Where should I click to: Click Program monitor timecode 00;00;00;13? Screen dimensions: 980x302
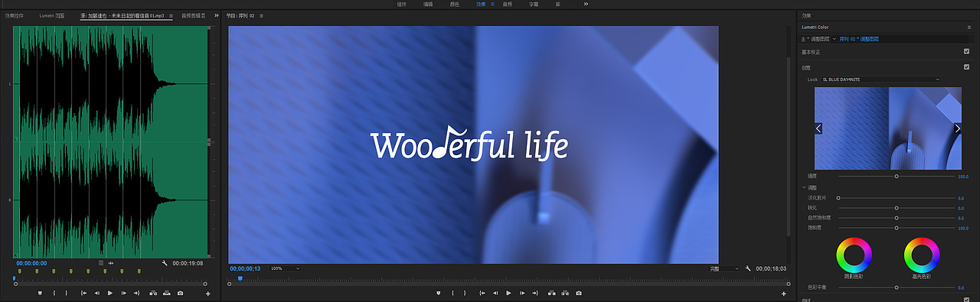click(x=245, y=268)
